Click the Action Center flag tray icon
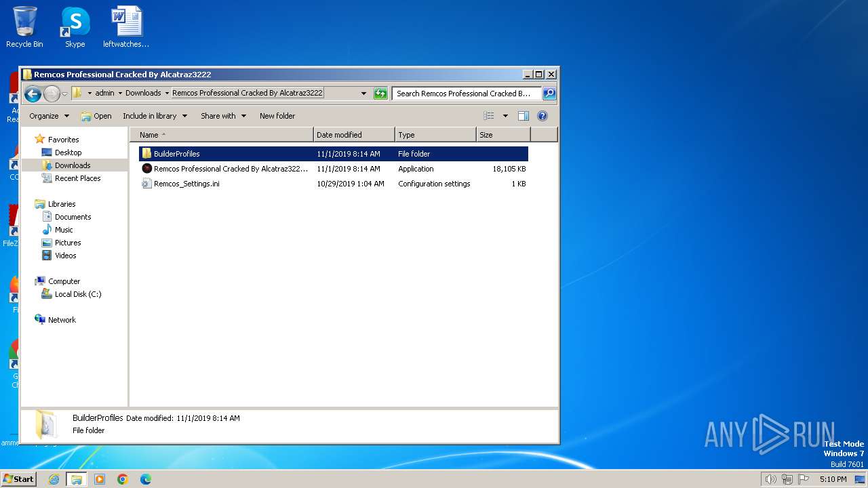The height and width of the screenshot is (488, 868). tap(804, 479)
